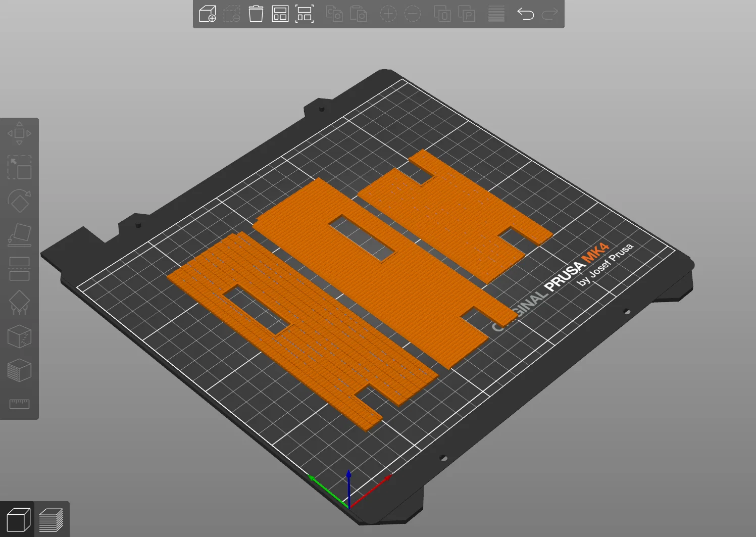This screenshot has width=756, height=537.
Task: Activate the Place on face tool
Action: pos(19,235)
